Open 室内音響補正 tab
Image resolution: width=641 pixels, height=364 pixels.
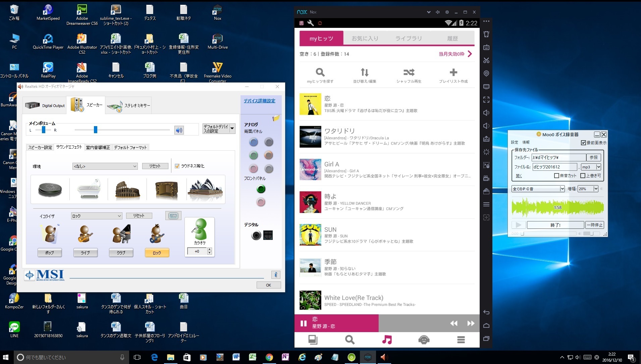coord(98,147)
